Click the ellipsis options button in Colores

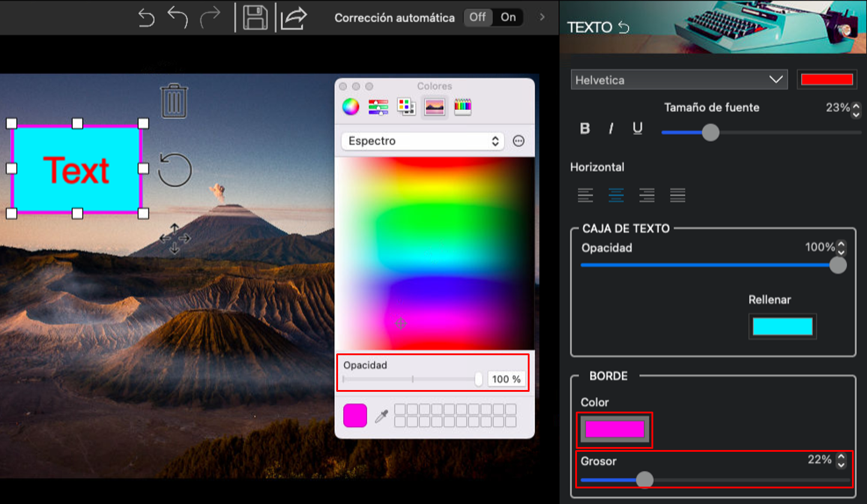coord(519,141)
